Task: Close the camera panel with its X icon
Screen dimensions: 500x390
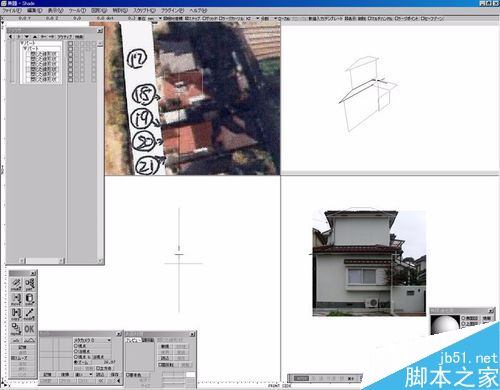Action: (x=119, y=334)
